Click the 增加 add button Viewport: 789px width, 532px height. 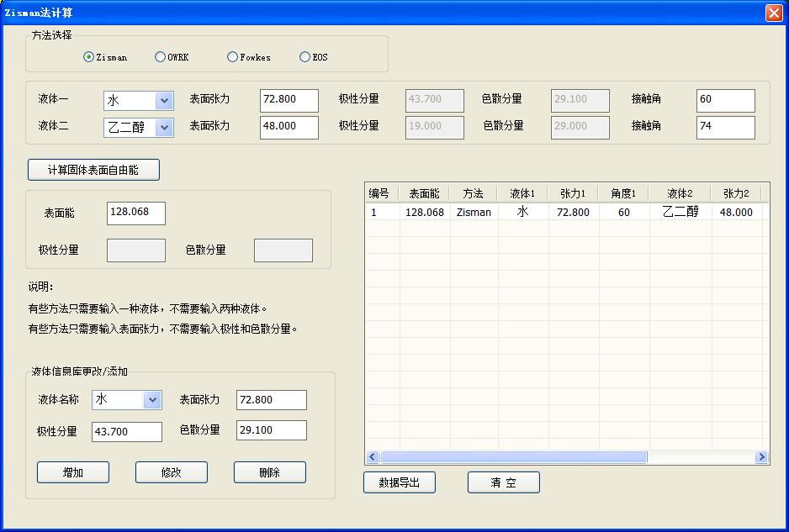pyautogui.click(x=72, y=471)
